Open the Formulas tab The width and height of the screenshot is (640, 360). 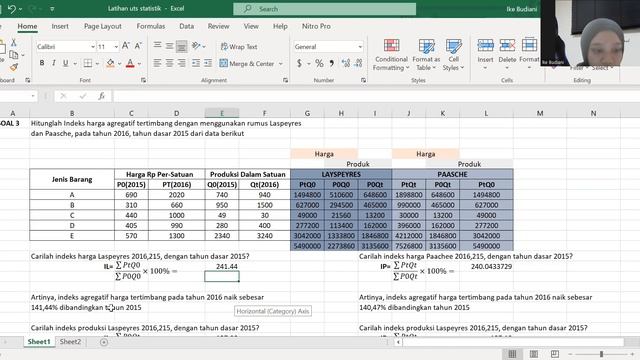click(x=151, y=26)
